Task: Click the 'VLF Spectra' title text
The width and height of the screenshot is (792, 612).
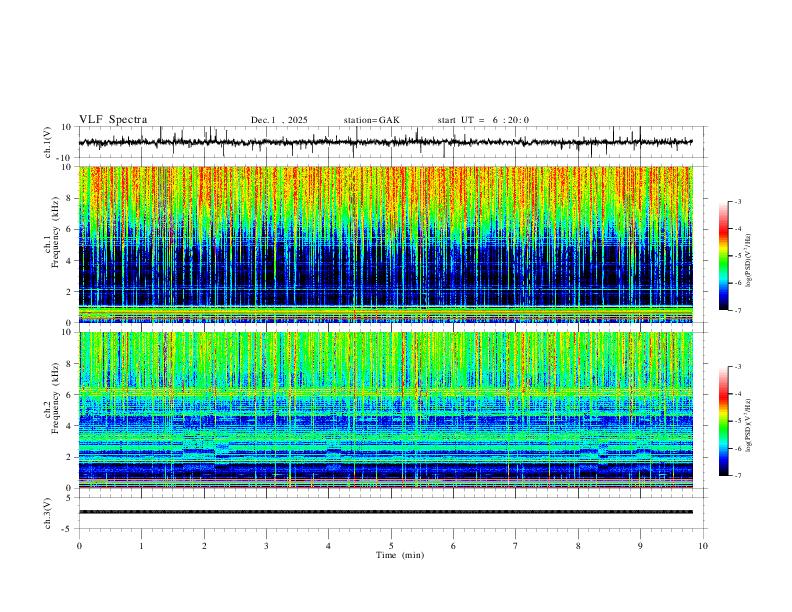Action: pyautogui.click(x=113, y=120)
